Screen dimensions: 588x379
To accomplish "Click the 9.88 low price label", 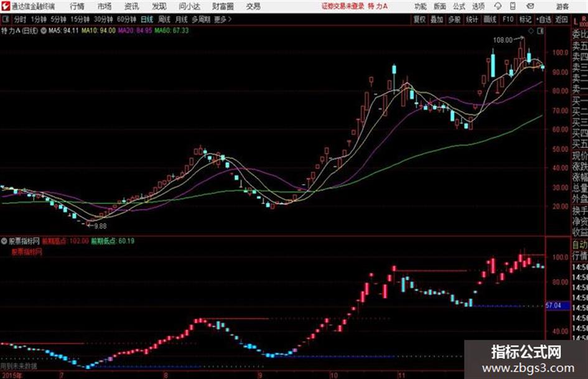I will [101, 227].
